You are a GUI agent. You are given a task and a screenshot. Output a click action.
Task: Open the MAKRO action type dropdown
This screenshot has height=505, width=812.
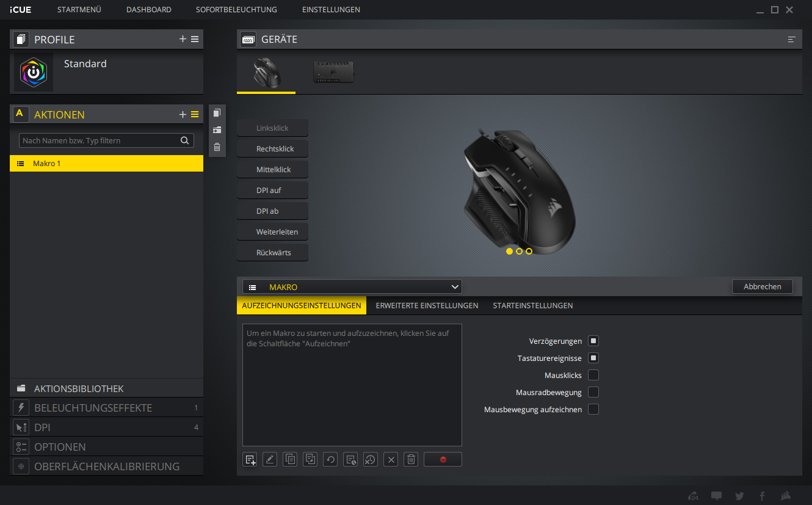point(352,287)
